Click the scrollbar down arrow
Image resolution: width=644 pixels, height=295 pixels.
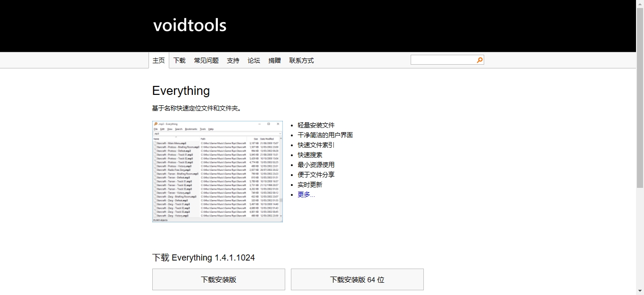tap(640, 291)
